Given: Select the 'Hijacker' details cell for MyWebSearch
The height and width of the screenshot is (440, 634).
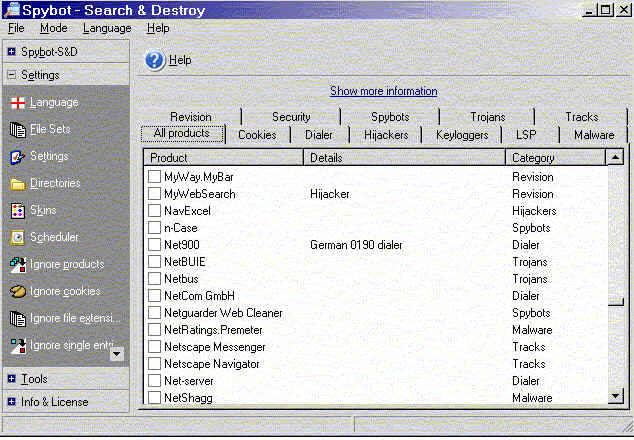Looking at the screenshot, I should point(330,194).
